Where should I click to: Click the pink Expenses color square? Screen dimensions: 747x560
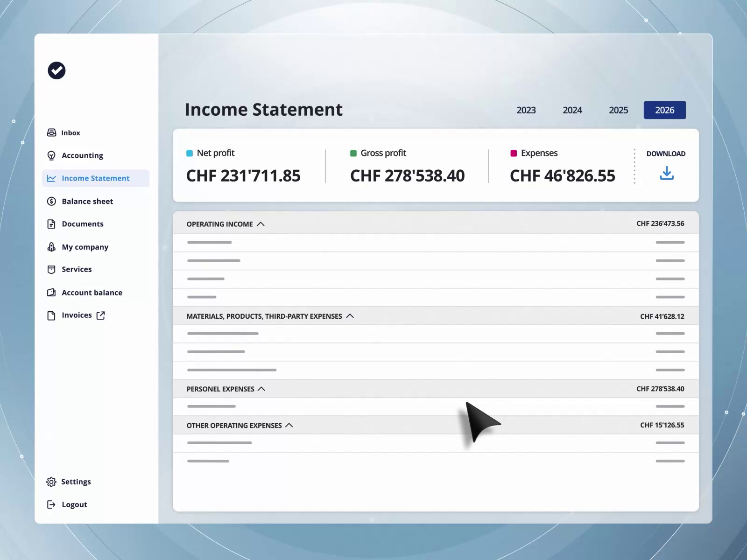tap(514, 153)
